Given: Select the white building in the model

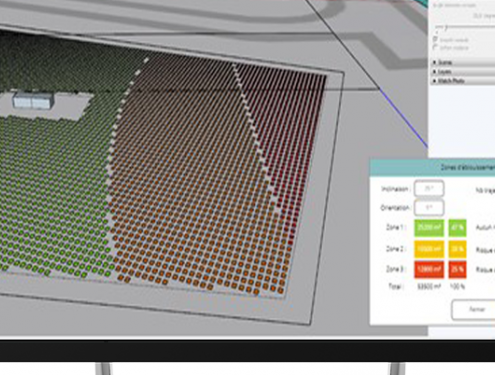Looking at the screenshot, I should 33,100.
